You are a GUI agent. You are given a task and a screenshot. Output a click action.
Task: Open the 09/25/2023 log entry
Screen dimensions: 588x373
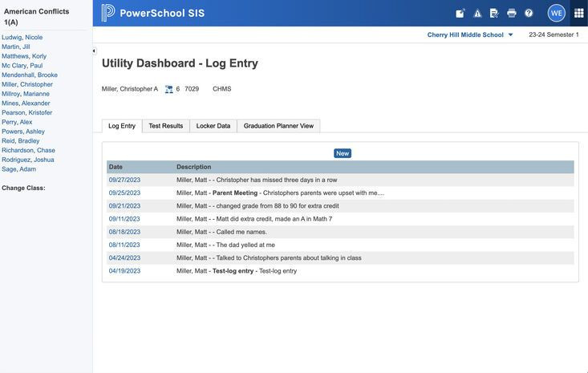click(124, 193)
